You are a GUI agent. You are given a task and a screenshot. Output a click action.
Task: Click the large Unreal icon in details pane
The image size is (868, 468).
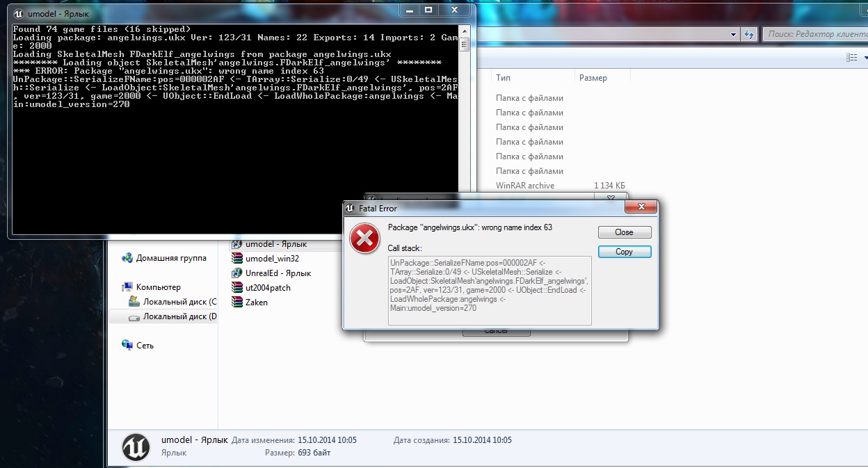pyautogui.click(x=136, y=447)
